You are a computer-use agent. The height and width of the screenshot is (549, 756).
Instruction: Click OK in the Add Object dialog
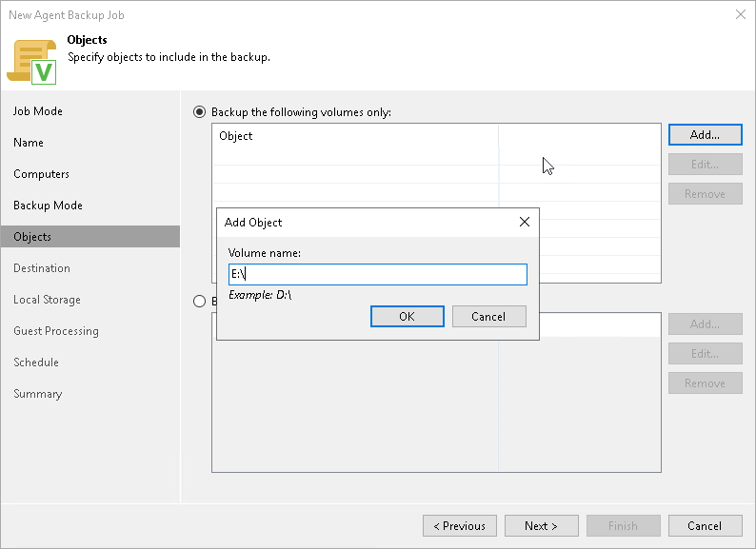[x=407, y=316]
